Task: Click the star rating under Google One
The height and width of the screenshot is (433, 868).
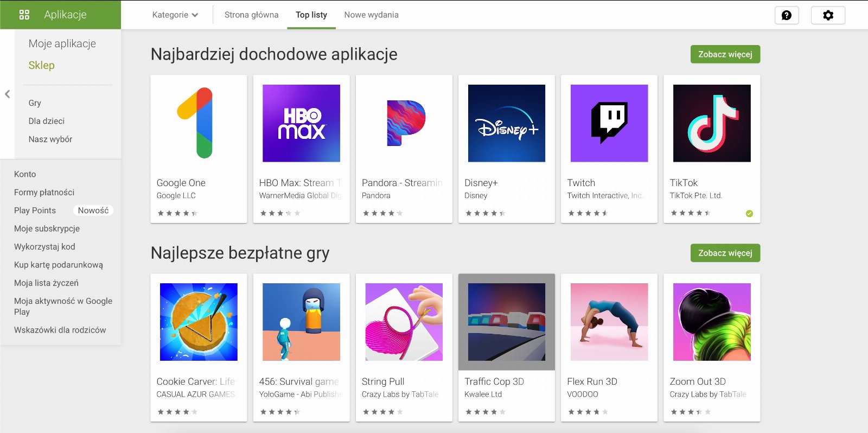Action: pyautogui.click(x=177, y=213)
